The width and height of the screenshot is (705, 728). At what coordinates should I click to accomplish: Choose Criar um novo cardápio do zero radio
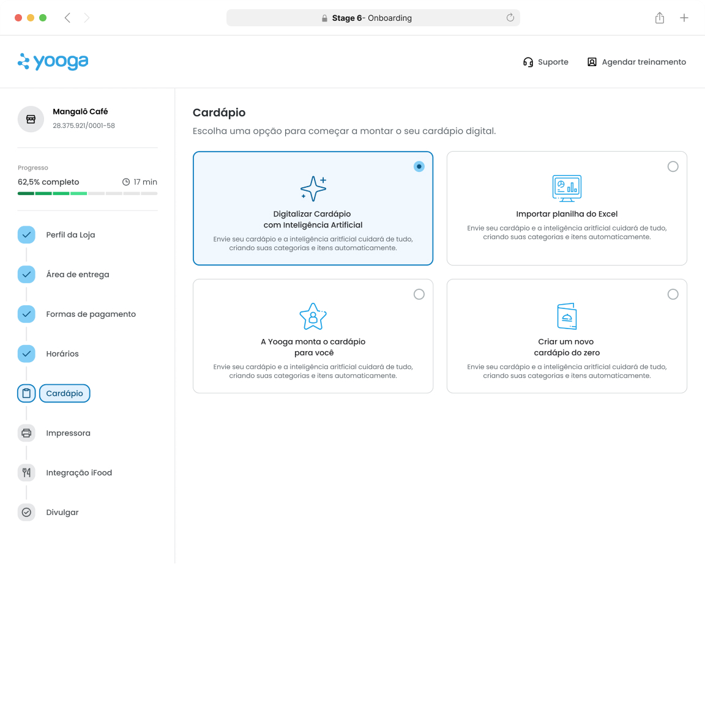(673, 294)
